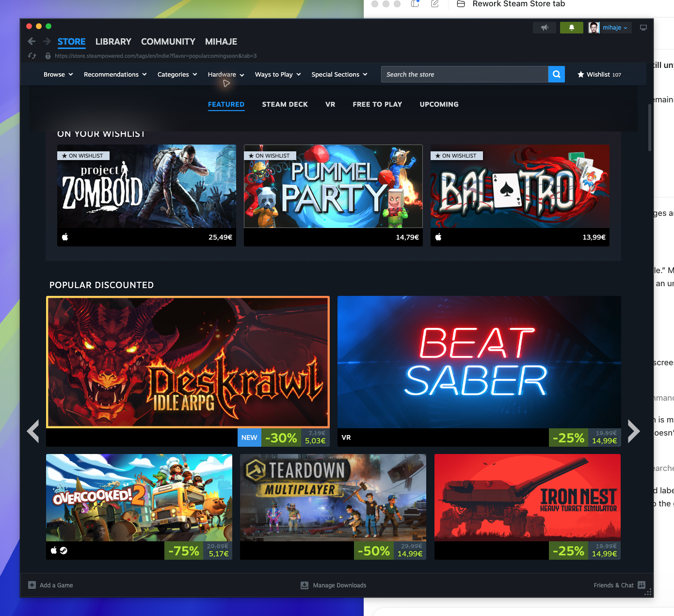674x616 pixels.
Task: Expand the Special Sections menu
Action: [339, 74]
